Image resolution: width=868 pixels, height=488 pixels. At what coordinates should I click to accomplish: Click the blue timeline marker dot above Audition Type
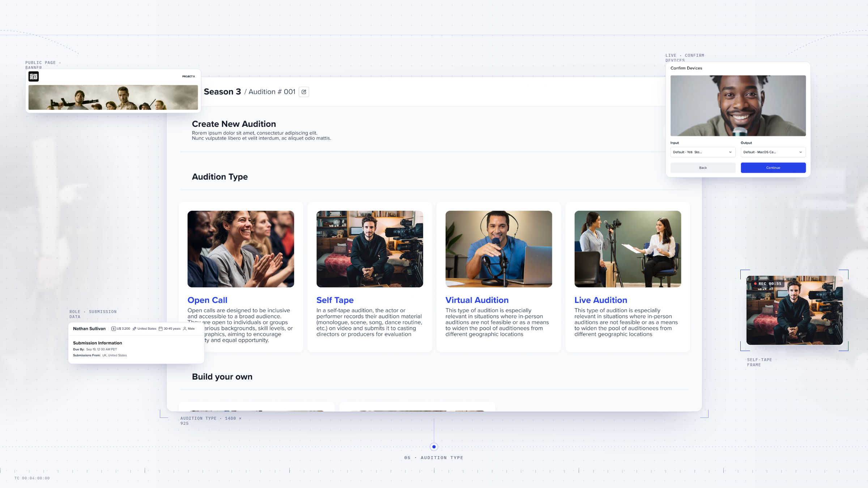click(x=434, y=447)
